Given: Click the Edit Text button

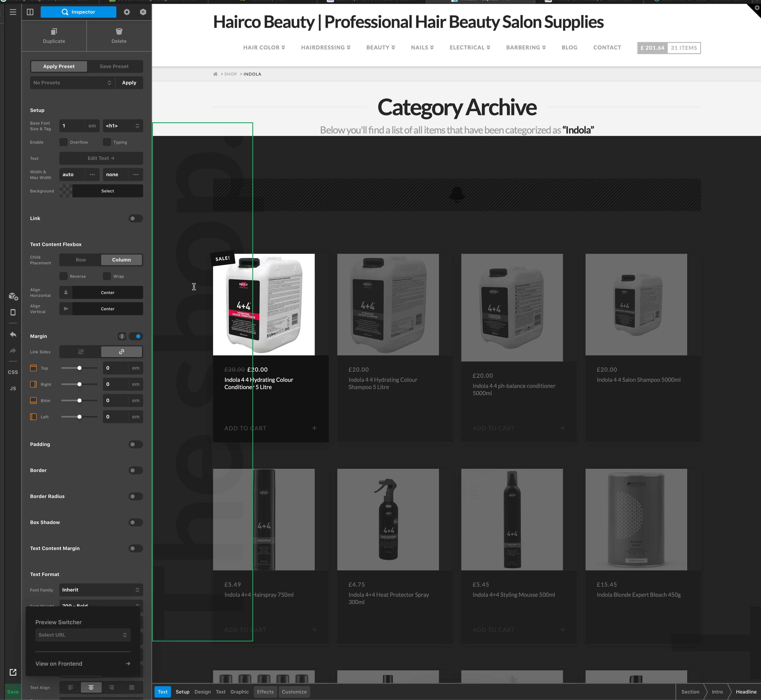Looking at the screenshot, I should (101, 158).
